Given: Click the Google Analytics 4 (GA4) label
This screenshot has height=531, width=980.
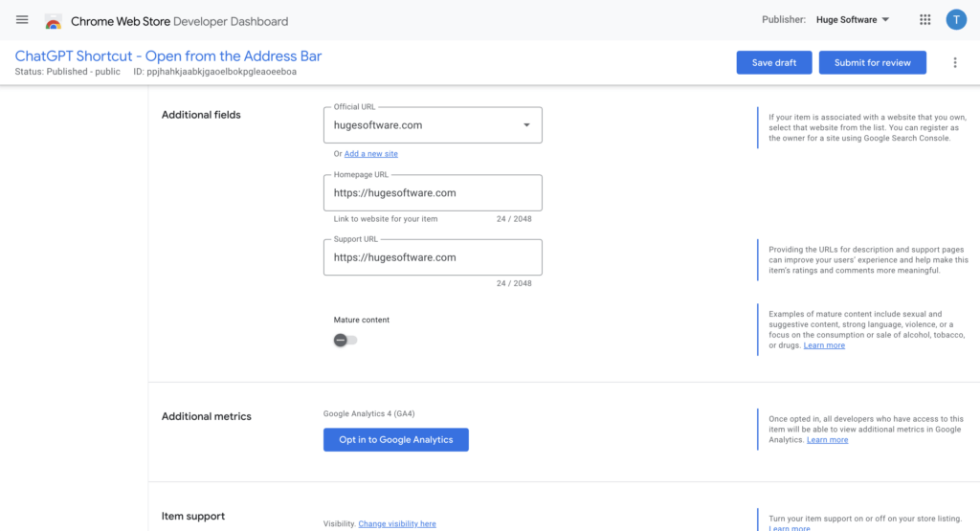Looking at the screenshot, I should point(368,413).
